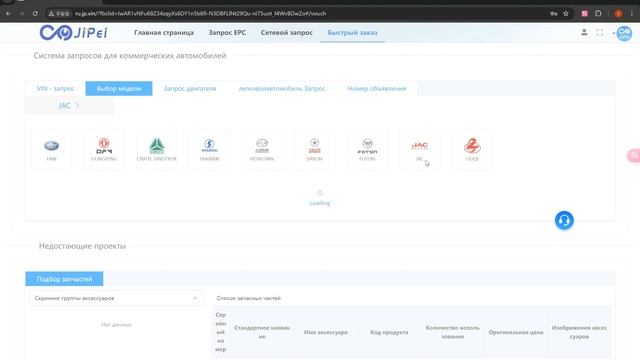Image resolution: width=640 pixels, height=360 pixels.
Task: Reload the page with browser refresh
Action: tap(35, 13)
